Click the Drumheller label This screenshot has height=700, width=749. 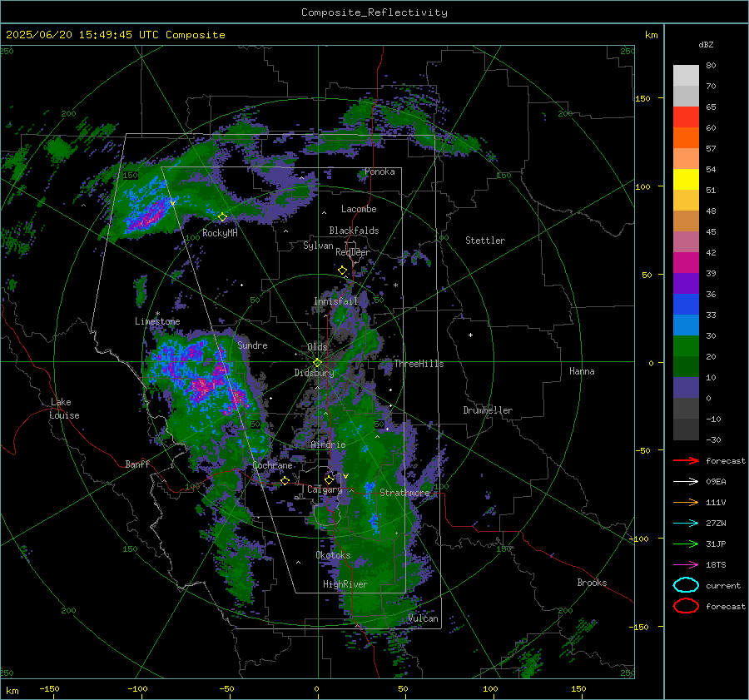tap(488, 410)
